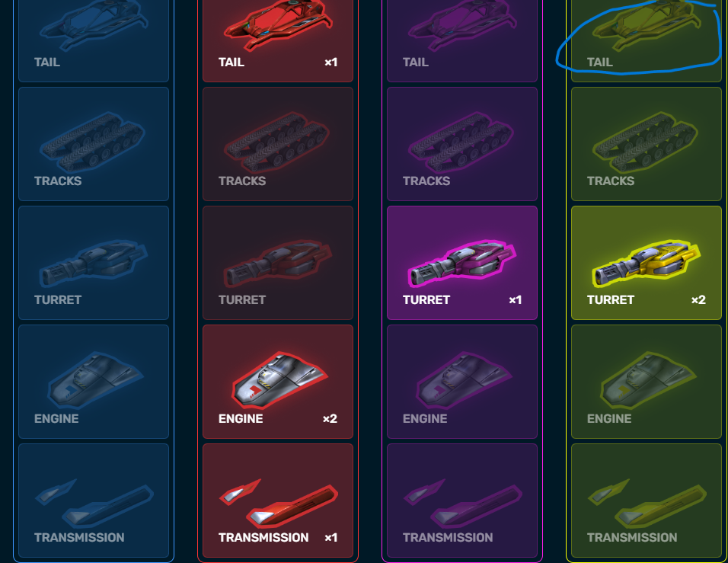This screenshot has width=728, height=563.
Task: Click the yellow Transmission card
Action: click(647, 501)
